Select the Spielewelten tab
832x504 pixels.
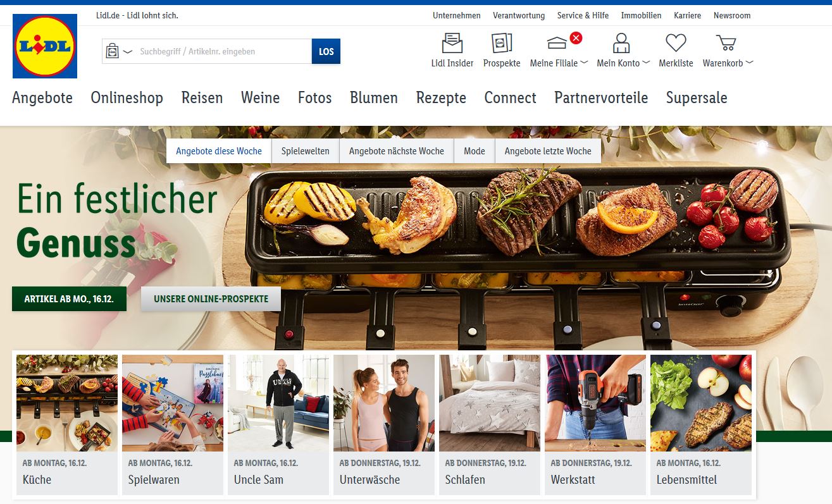pyautogui.click(x=306, y=151)
